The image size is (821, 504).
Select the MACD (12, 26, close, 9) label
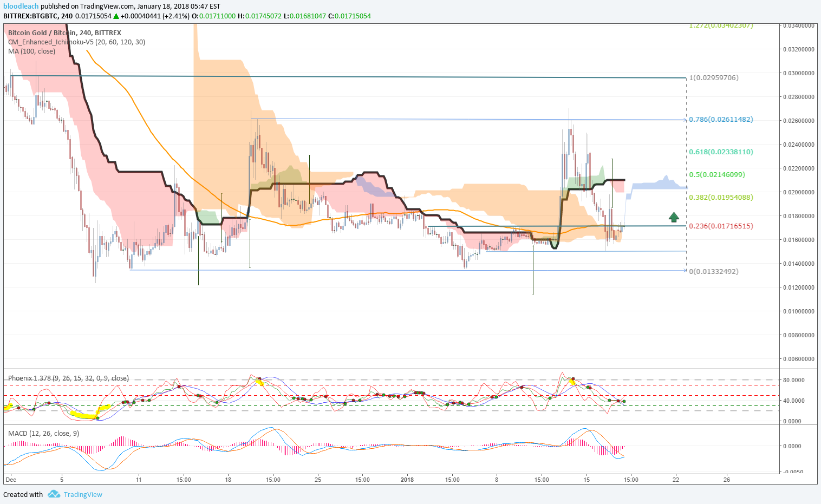tap(43, 433)
